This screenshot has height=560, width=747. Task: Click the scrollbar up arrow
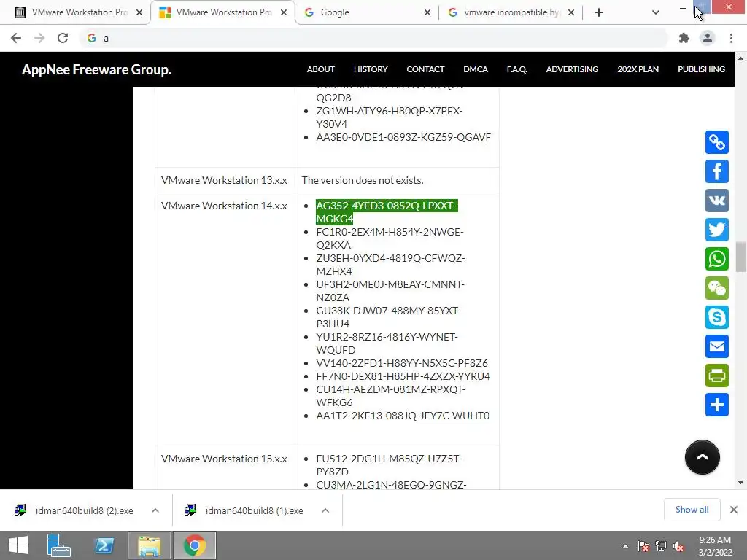point(740,58)
